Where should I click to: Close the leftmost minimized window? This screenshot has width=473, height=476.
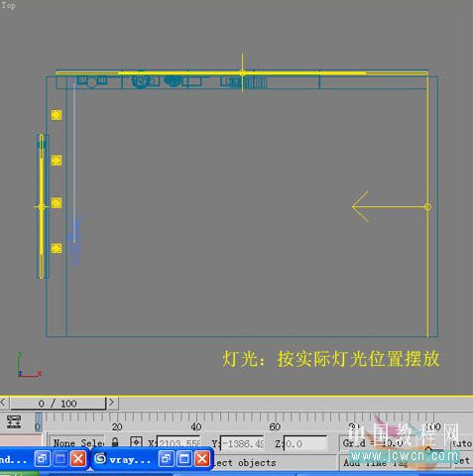(x=78, y=459)
